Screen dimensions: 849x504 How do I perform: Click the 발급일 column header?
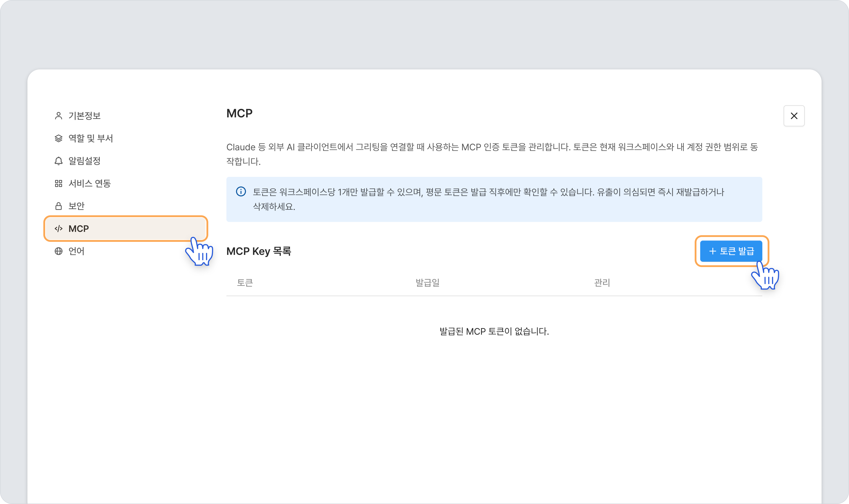pos(428,283)
